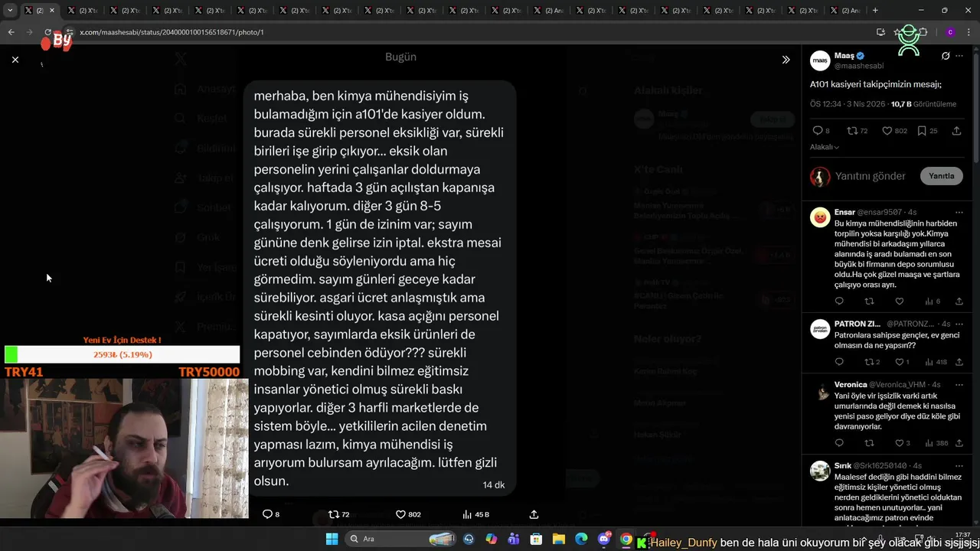Open the Maaş profile avatar
The image size is (980, 551).
coord(820,60)
